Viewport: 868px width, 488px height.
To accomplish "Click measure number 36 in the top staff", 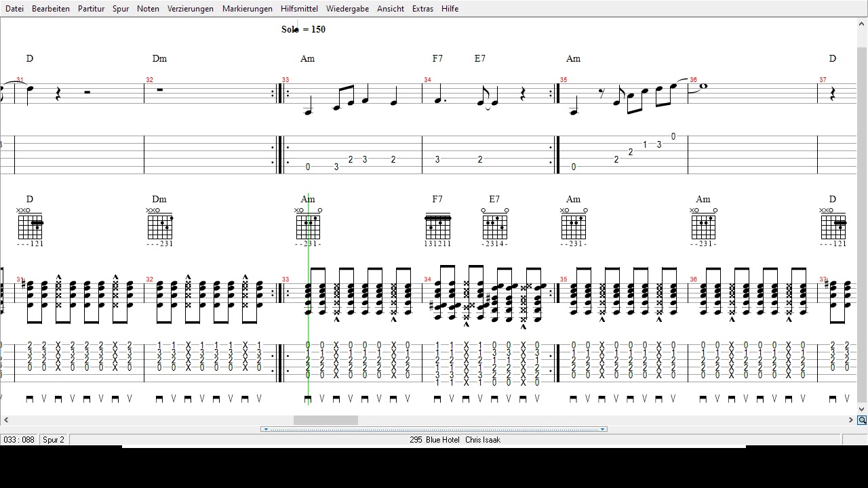I will click(693, 80).
